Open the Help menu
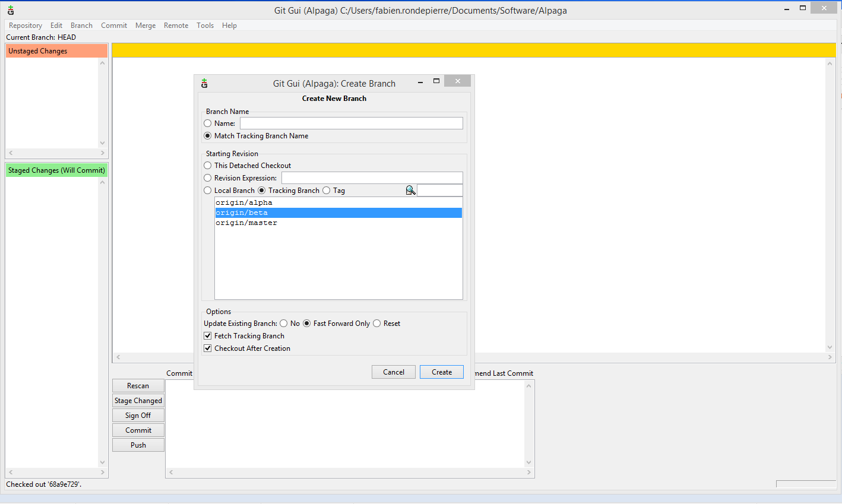The image size is (842, 504). pos(229,26)
